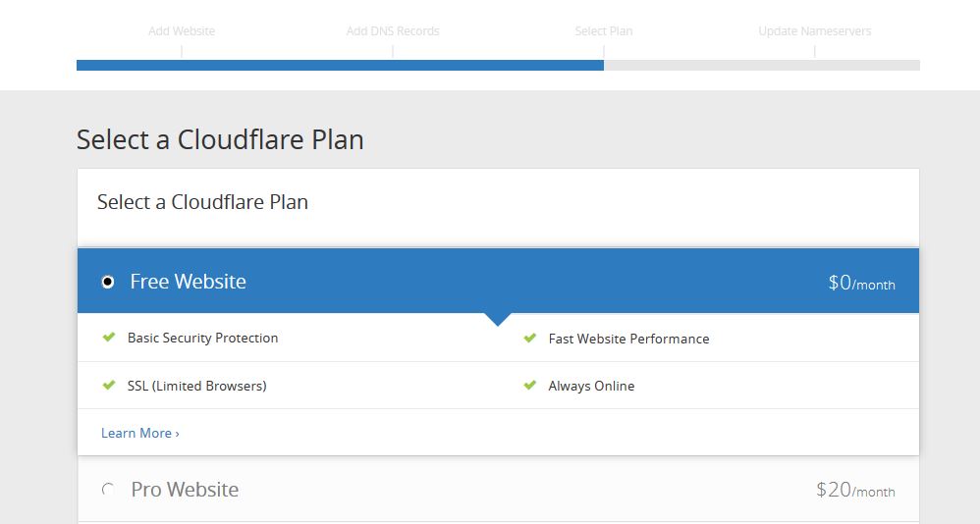Image resolution: width=980 pixels, height=524 pixels.
Task: Open the Learn More link
Action: 140,433
